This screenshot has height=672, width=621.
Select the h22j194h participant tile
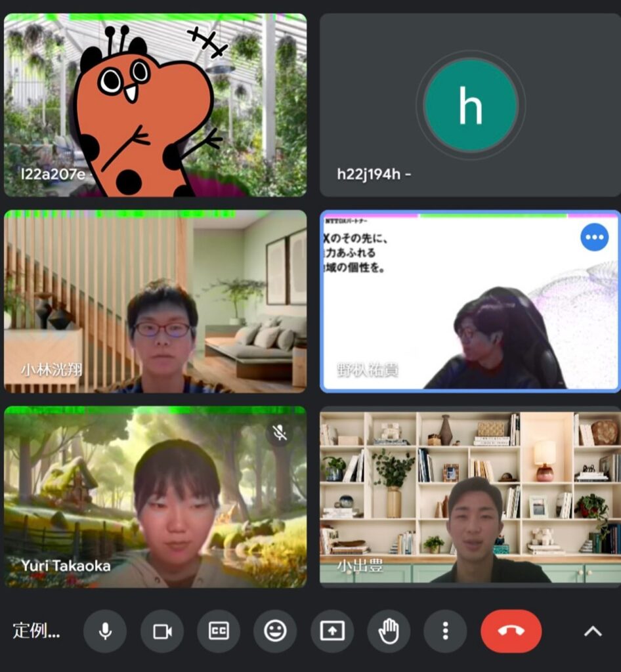[x=470, y=105]
